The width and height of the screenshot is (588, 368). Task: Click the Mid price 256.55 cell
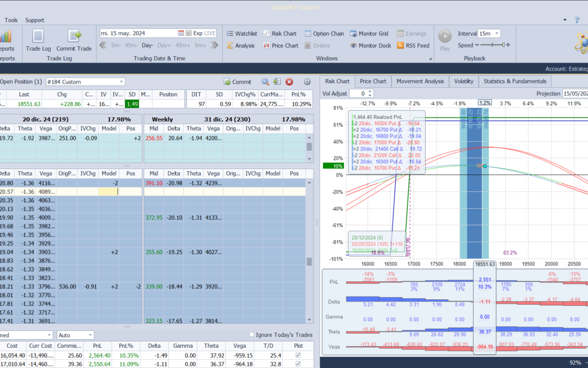(154, 138)
